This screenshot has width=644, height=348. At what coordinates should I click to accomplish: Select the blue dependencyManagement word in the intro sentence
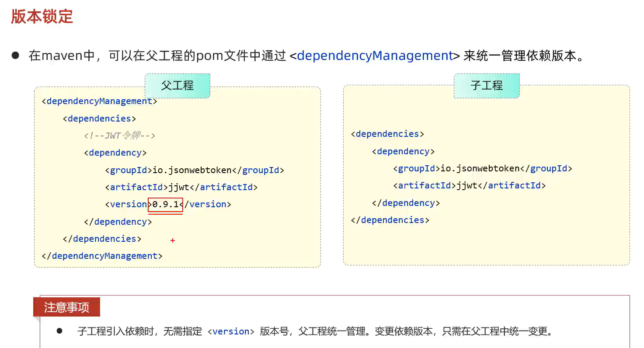375,56
